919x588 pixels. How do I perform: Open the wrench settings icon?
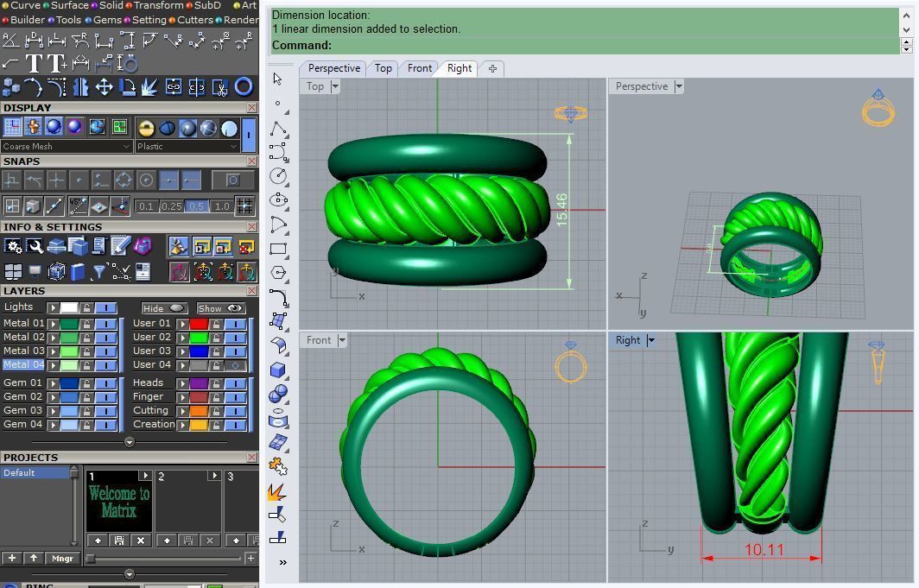pos(35,247)
